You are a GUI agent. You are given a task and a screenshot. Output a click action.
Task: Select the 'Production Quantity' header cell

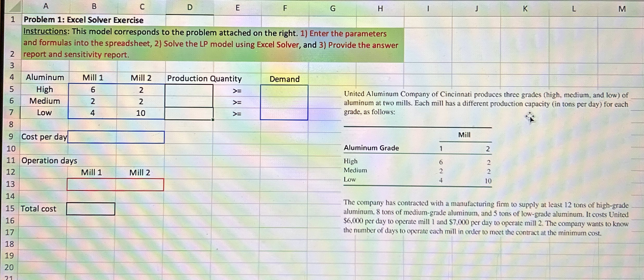pos(204,78)
